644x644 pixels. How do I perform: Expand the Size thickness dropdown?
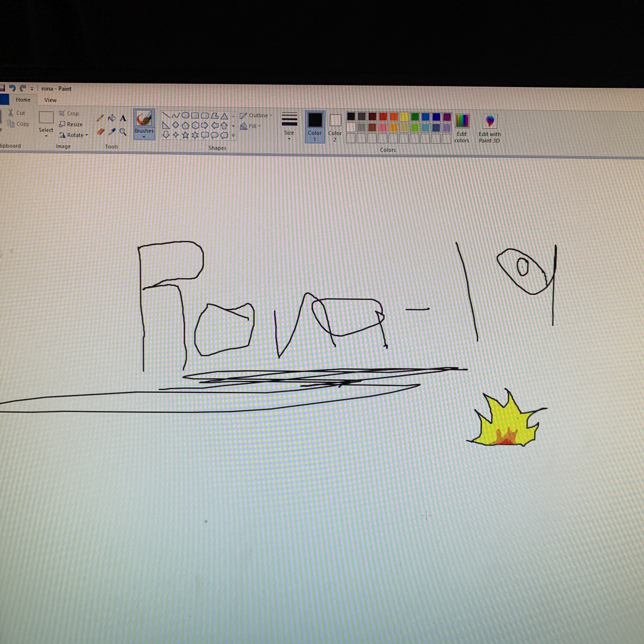289,126
